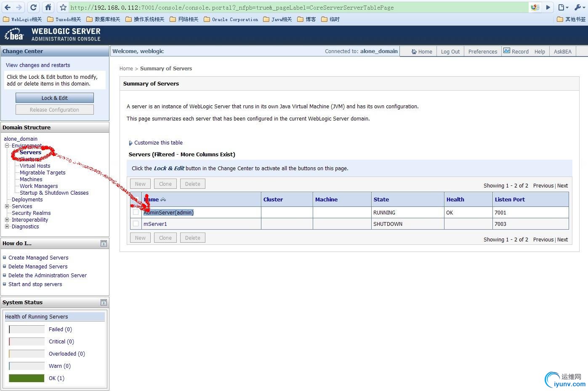The height and width of the screenshot is (391, 588).
Task: Click the Lock & Edit button
Action: [x=55, y=98]
